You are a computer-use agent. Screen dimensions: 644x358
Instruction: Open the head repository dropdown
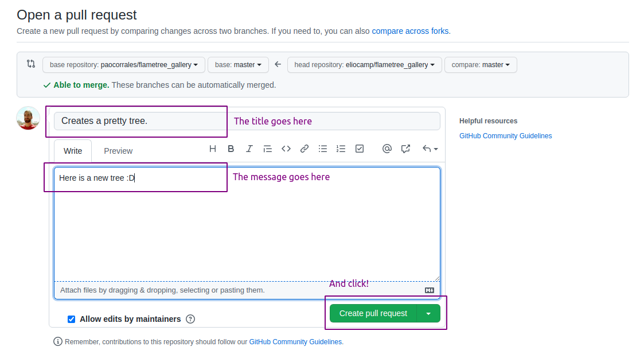pos(364,65)
